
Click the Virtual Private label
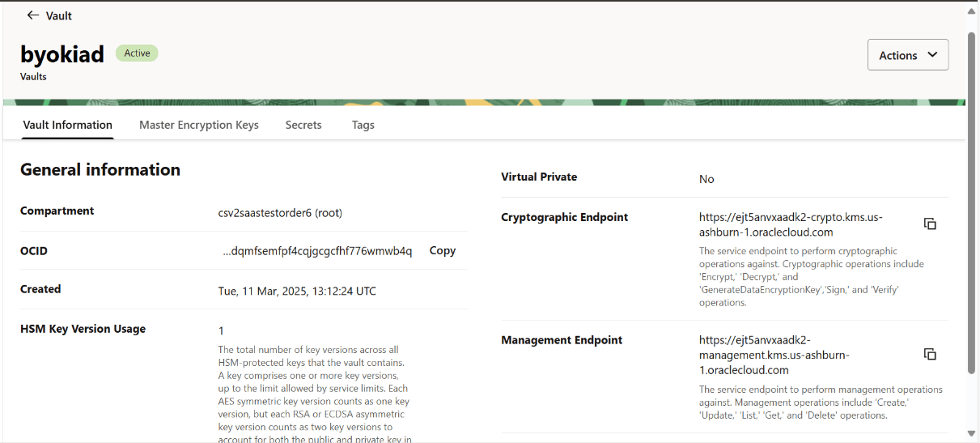pyautogui.click(x=539, y=177)
